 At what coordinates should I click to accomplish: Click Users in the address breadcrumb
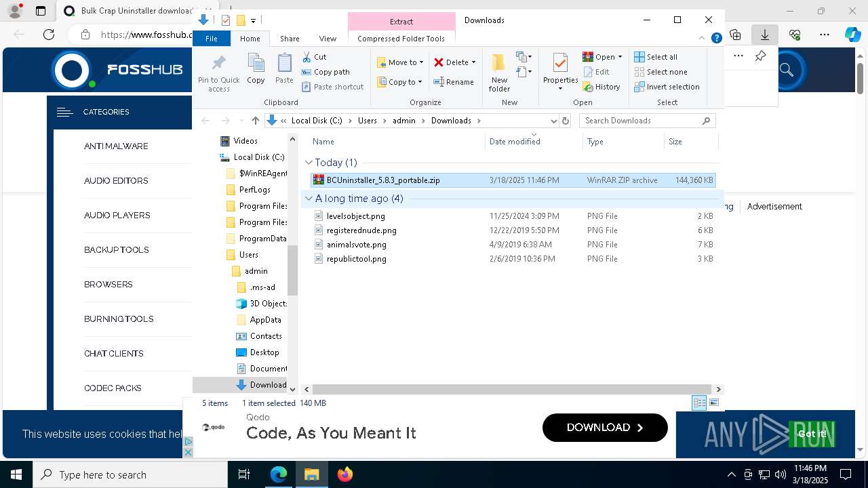tap(368, 121)
